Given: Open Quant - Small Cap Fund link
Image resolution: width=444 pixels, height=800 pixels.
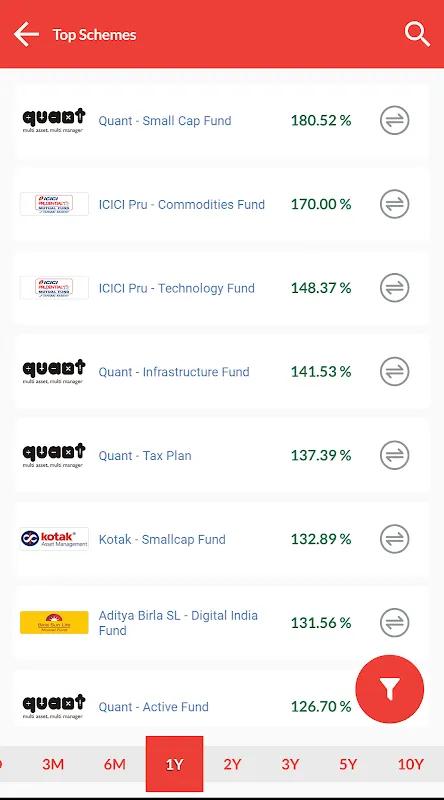Looking at the screenshot, I should (x=165, y=121).
